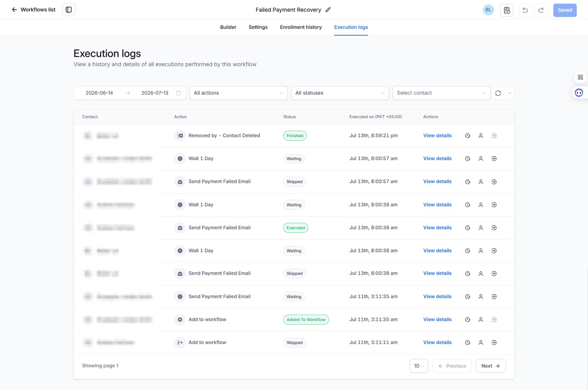This screenshot has height=390, width=588.
Task: Open the Settings tab
Action: coord(258,27)
